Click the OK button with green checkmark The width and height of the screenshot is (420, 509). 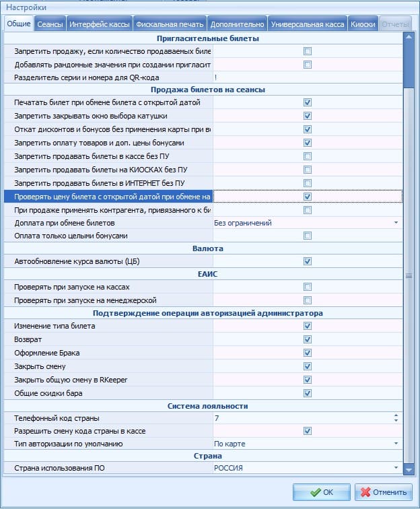[321, 492]
